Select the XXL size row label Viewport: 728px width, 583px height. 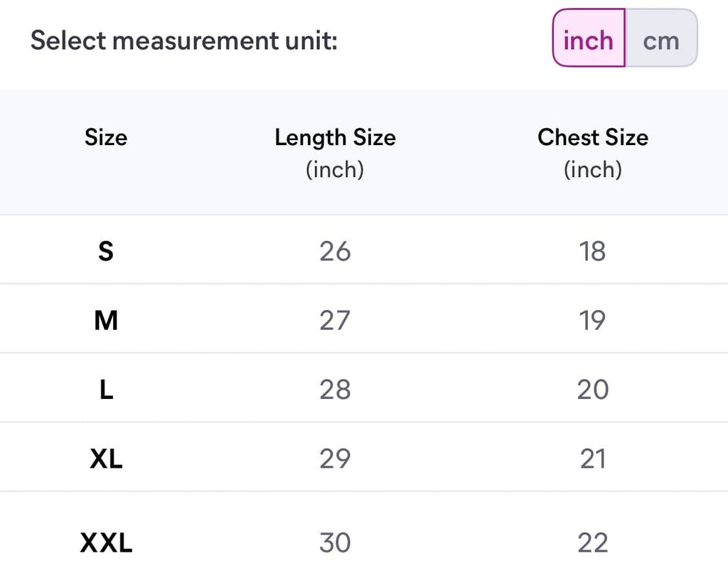[x=106, y=543]
